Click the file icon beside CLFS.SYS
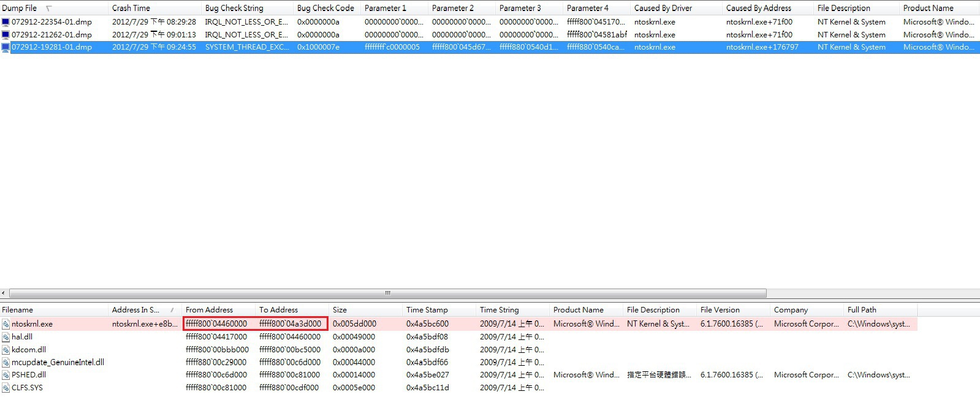Screen dimensions: 980x397 pyautogui.click(x=6, y=387)
